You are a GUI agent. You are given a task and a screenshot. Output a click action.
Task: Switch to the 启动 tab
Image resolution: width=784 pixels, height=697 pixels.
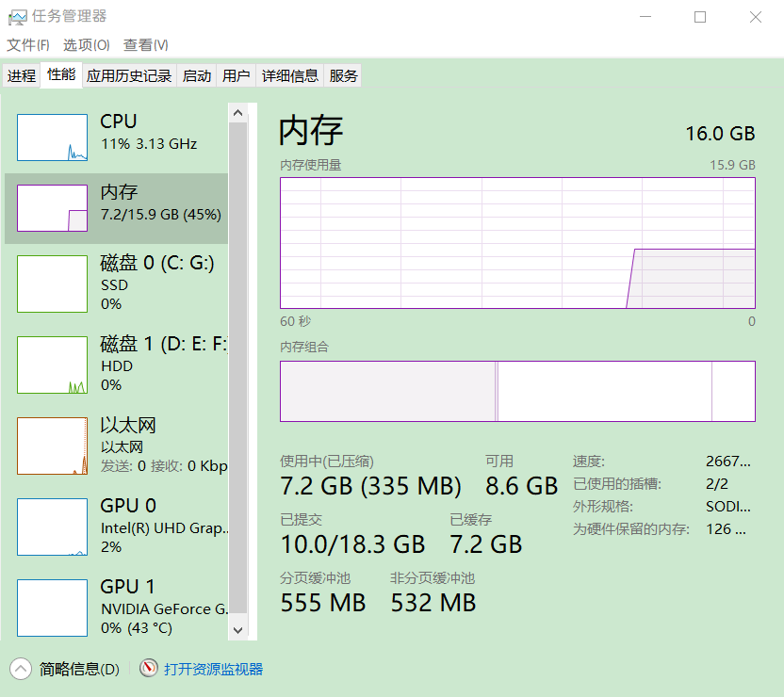click(x=197, y=76)
